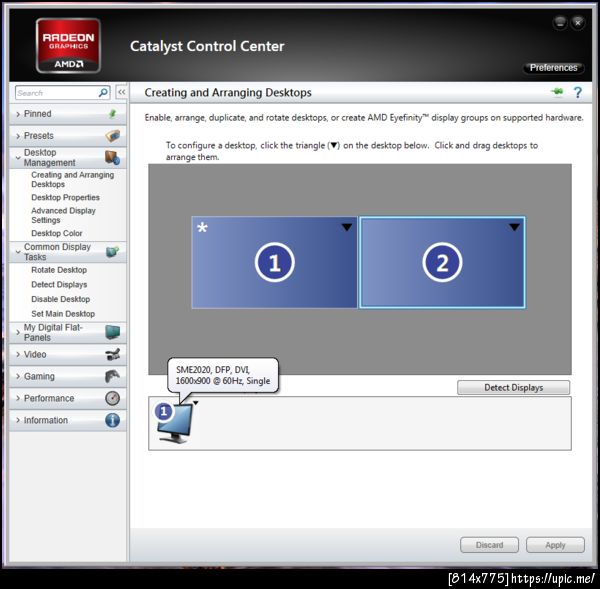Click the Desktop Management icon
This screenshot has width=600, height=589.
tap(112, 158)
